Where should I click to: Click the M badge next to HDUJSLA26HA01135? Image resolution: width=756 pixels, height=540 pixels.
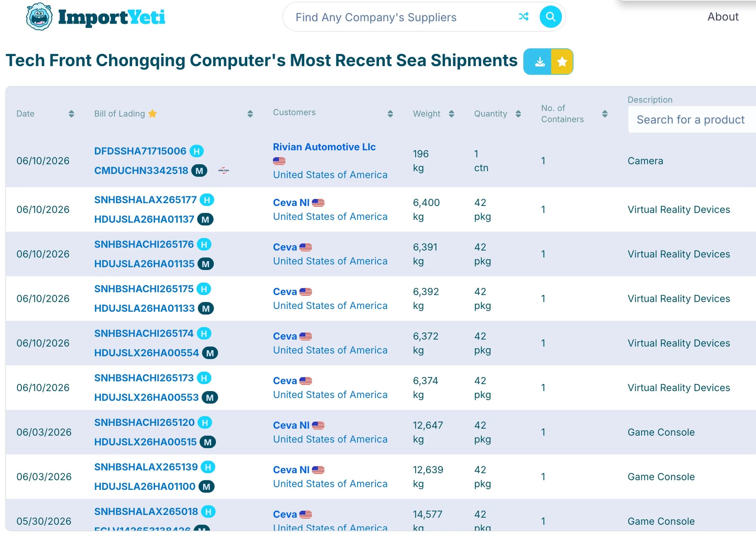206,264
